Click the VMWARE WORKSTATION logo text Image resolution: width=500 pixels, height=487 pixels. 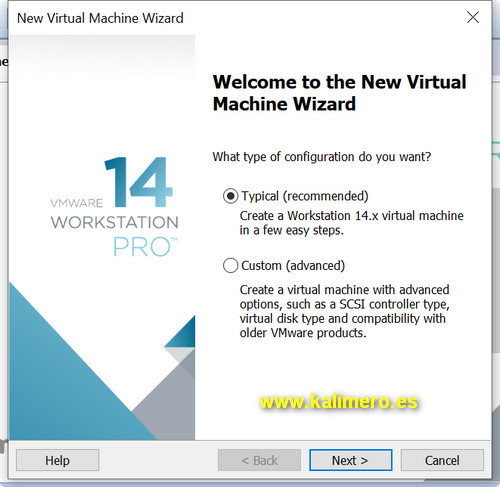click(x=114, y=214)
